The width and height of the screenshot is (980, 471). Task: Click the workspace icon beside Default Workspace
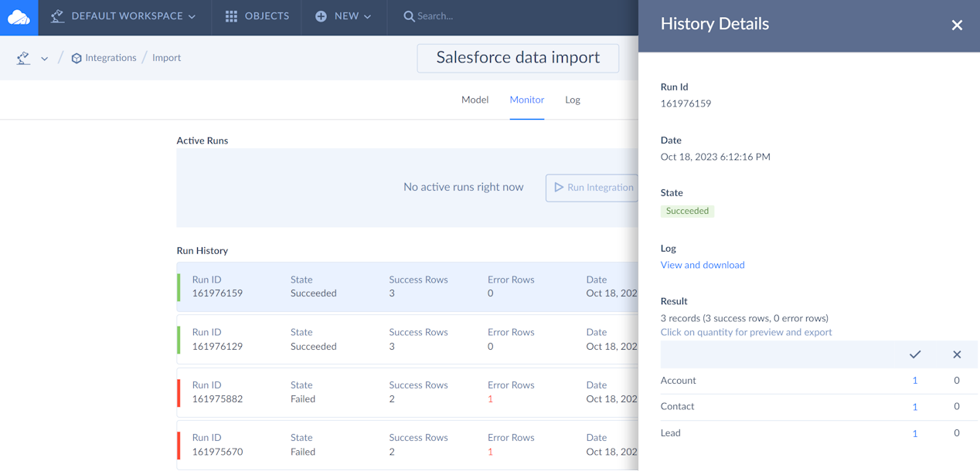57,16
